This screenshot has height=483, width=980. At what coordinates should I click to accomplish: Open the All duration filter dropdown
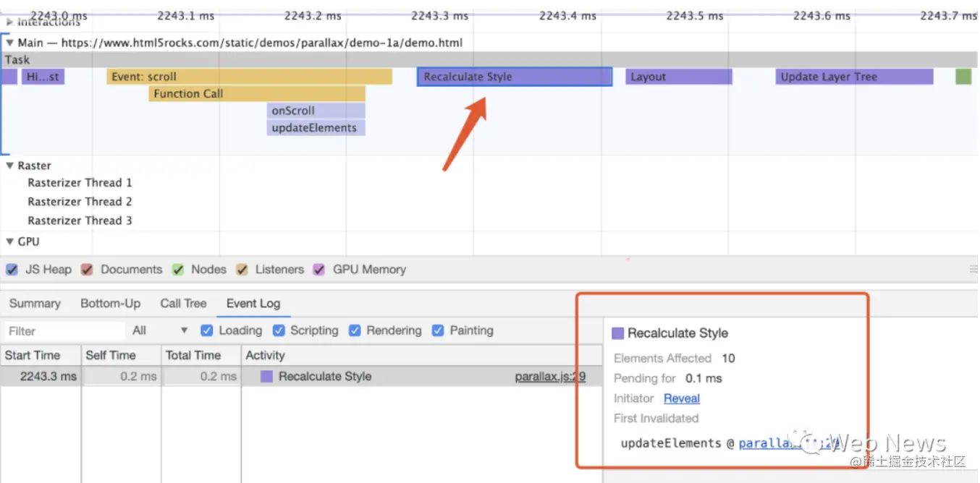pyautogui.click(x=160, y=330)
